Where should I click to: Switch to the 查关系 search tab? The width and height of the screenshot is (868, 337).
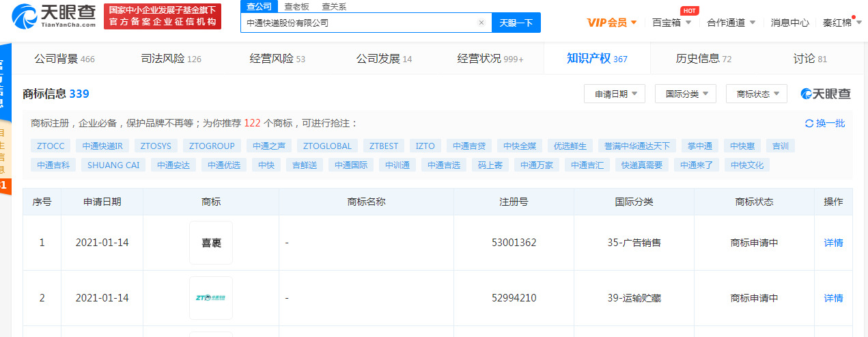[x=334, y=6]
